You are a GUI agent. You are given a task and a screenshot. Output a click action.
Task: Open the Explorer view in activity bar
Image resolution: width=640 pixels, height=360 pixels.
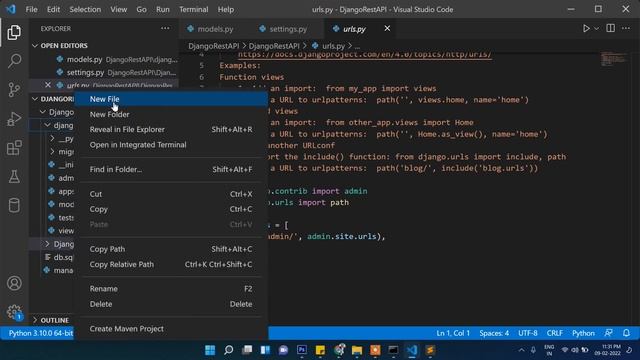[x=14, y=33]
